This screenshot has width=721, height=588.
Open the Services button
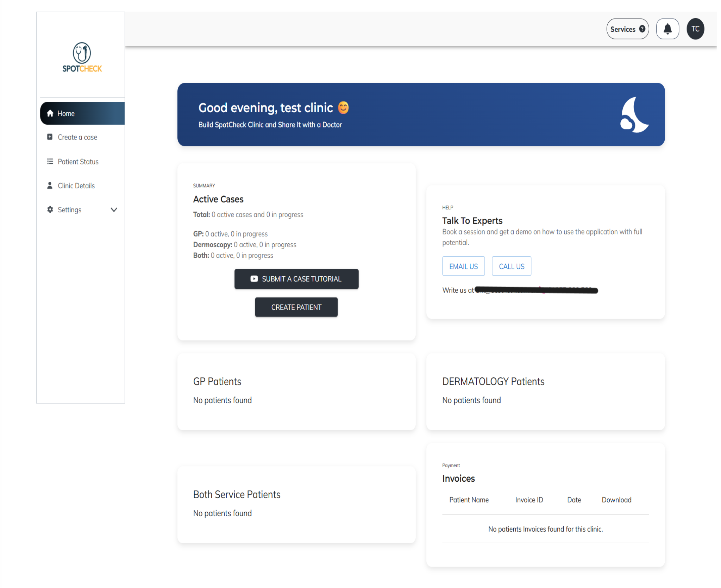pos(627,29)
